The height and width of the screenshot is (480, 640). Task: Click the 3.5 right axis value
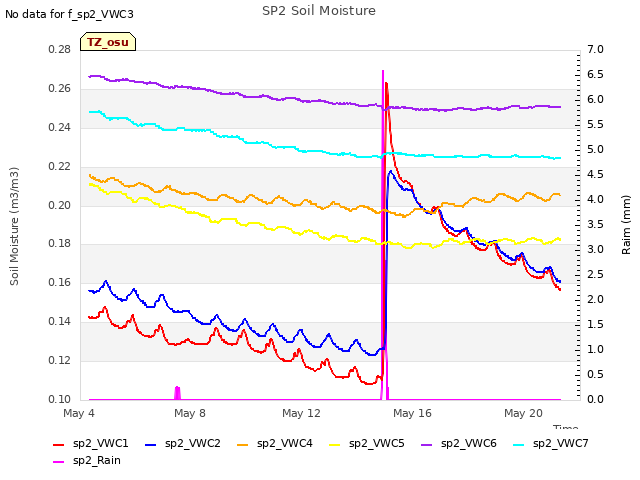click(596, 224)
